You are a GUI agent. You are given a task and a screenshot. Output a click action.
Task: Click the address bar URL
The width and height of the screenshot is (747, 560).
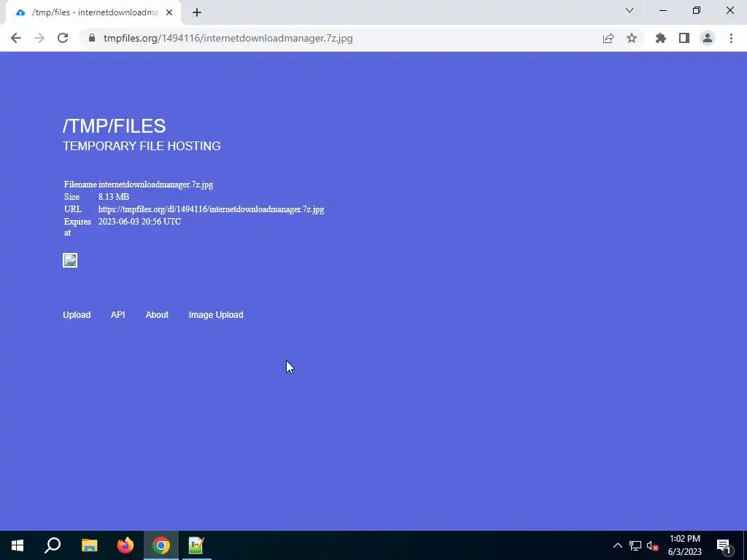point(228,38)
